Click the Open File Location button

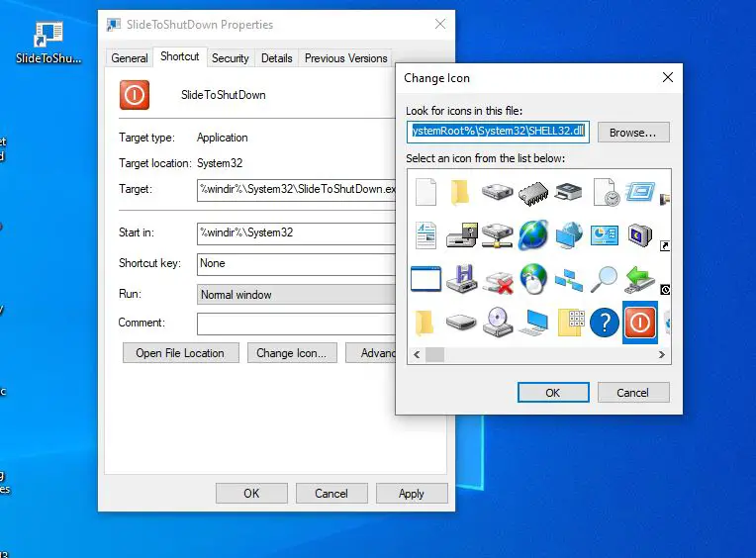[x=180, y=353]
